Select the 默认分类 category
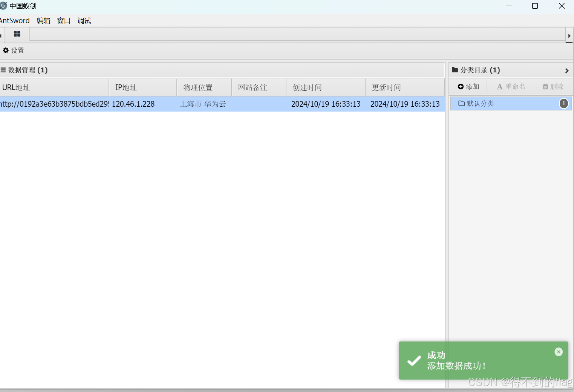The height and width of the screenshot is (392, 574). click(511, 103)
